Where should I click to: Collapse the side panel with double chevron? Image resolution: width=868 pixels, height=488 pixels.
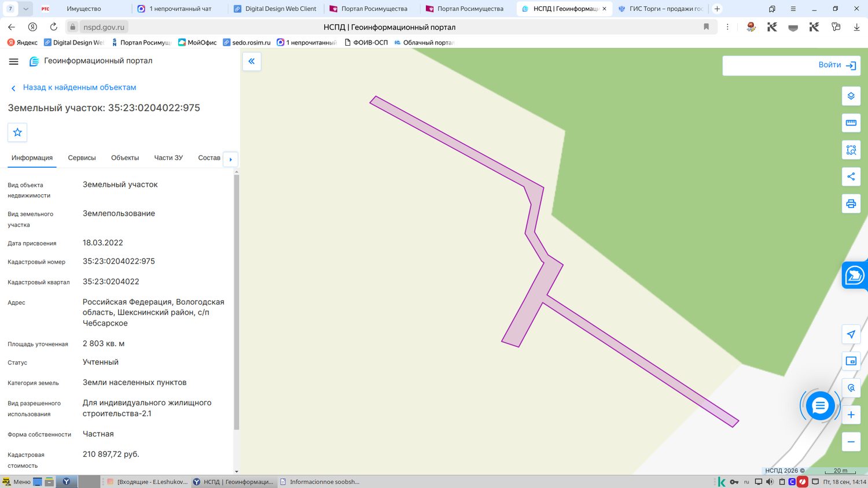point(252,61)
